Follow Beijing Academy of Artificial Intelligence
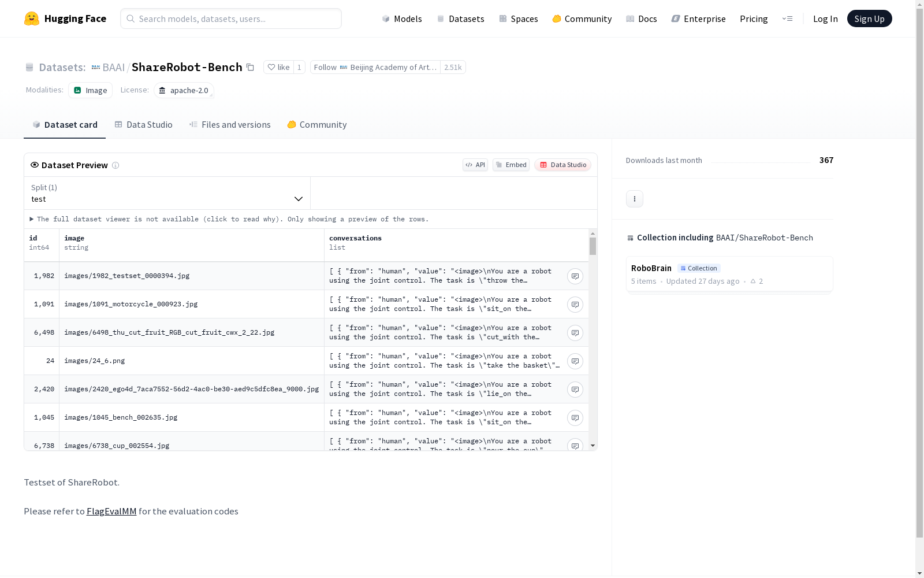 pos(375,67)
